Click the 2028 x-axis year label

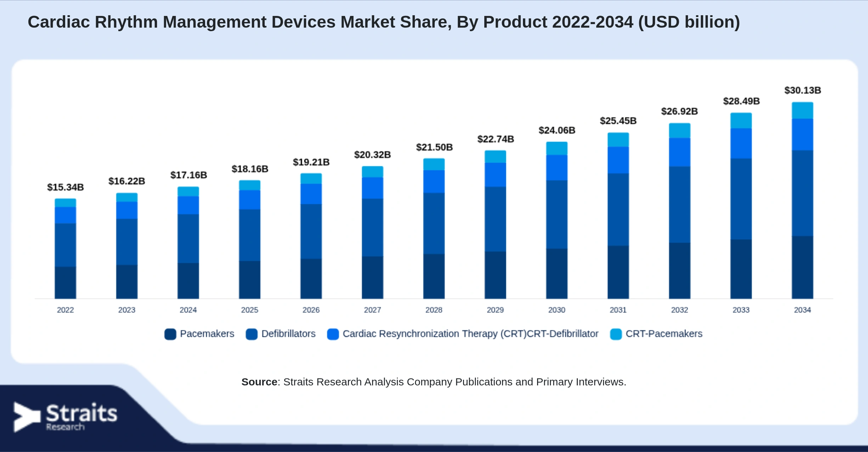(x=434, y=310)
